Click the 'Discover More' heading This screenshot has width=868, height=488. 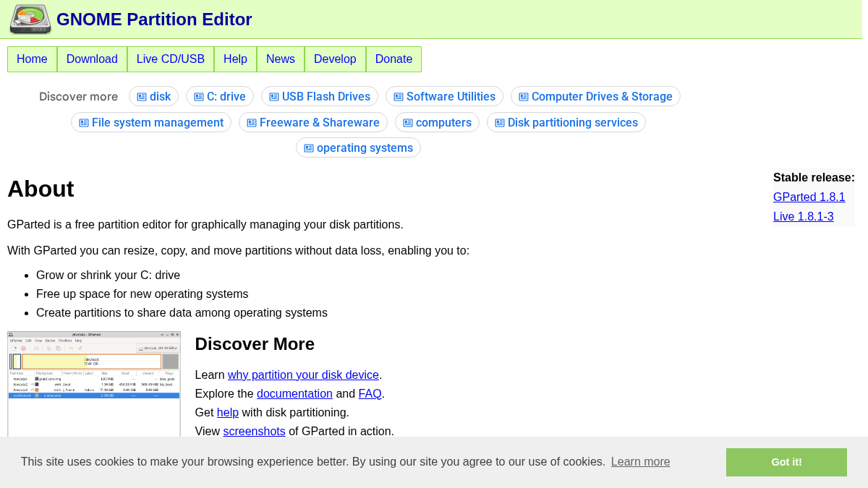[x=255, y=344]
